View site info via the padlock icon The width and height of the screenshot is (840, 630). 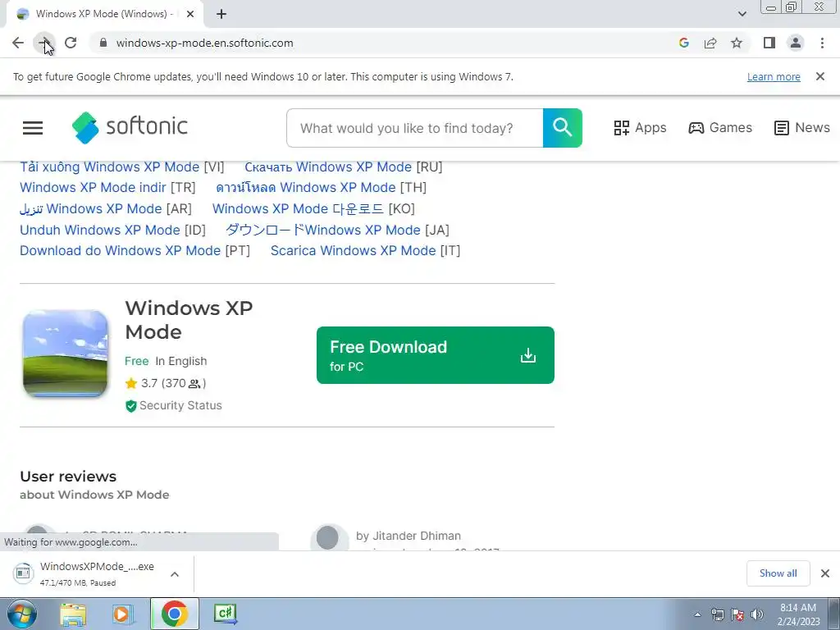click(103, 43)
